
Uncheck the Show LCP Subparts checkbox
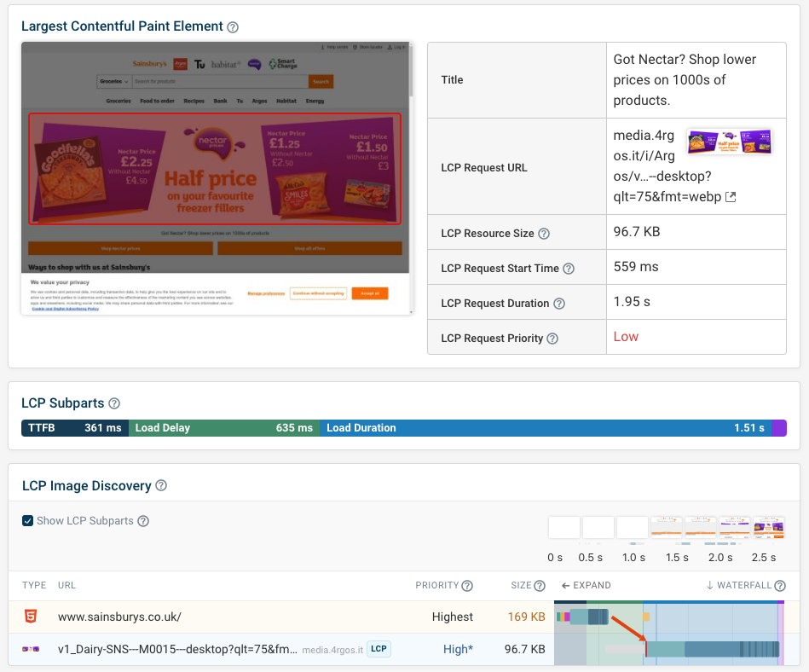click(28, 521)
